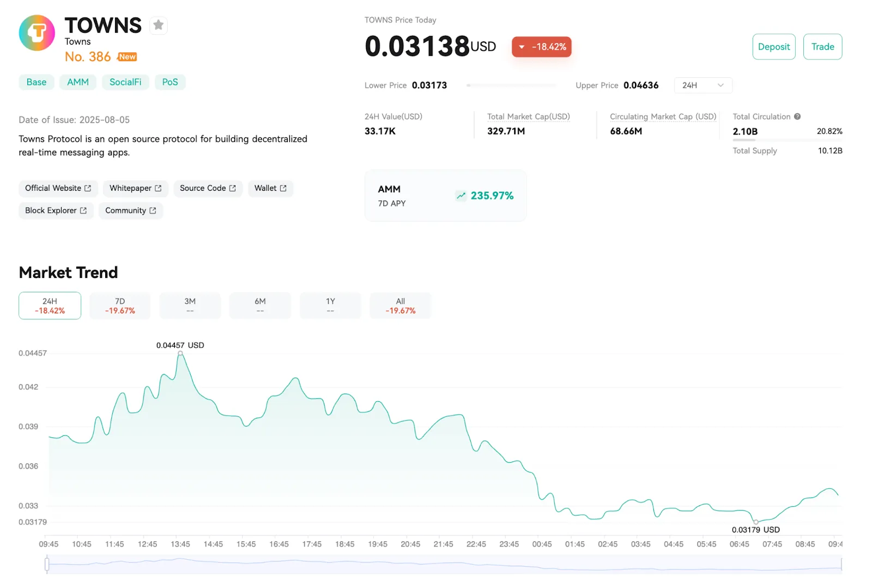This screenshot has height=588, width=872.
Task: Open the Source Code link
Action: (208, 188)
